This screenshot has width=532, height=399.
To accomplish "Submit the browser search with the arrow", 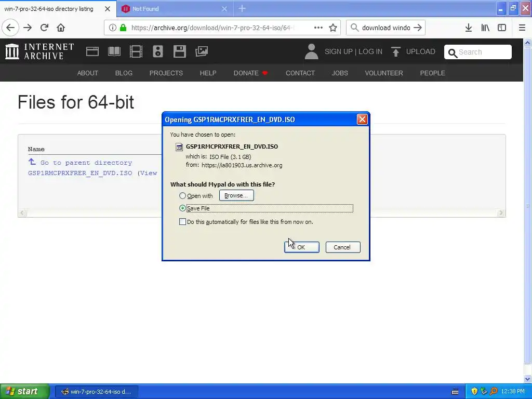I will pyautogui.click(x=418, y=28).
